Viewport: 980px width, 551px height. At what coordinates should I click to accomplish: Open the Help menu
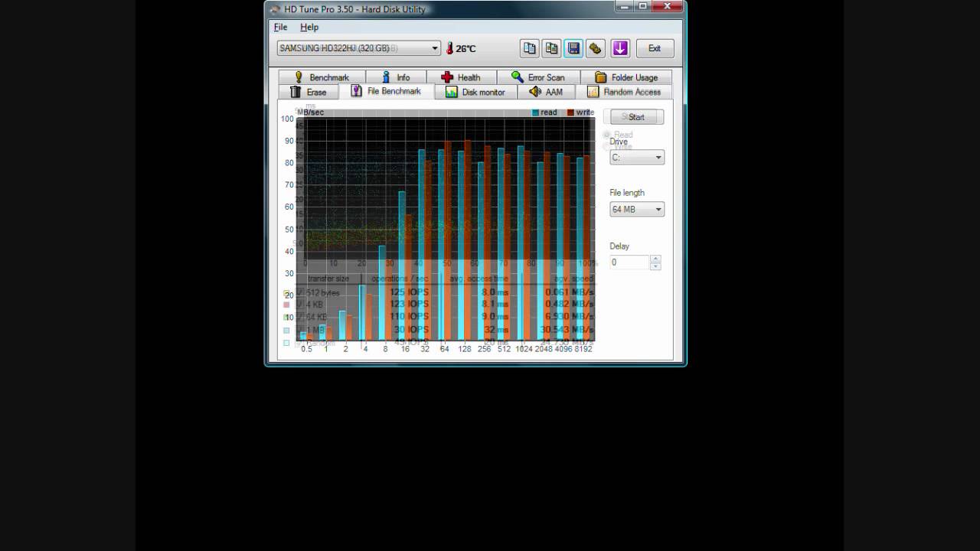click(309, 27)
